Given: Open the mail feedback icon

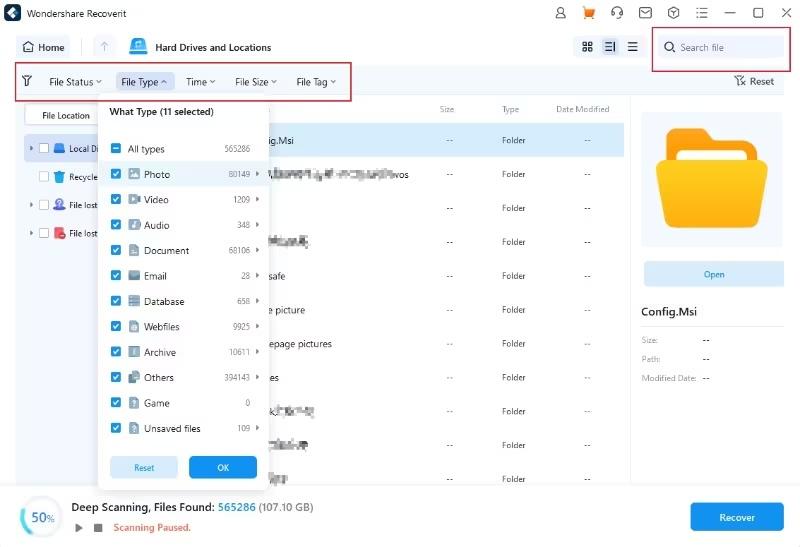Looking at the screenshot, I should click(x=646, y=13).
